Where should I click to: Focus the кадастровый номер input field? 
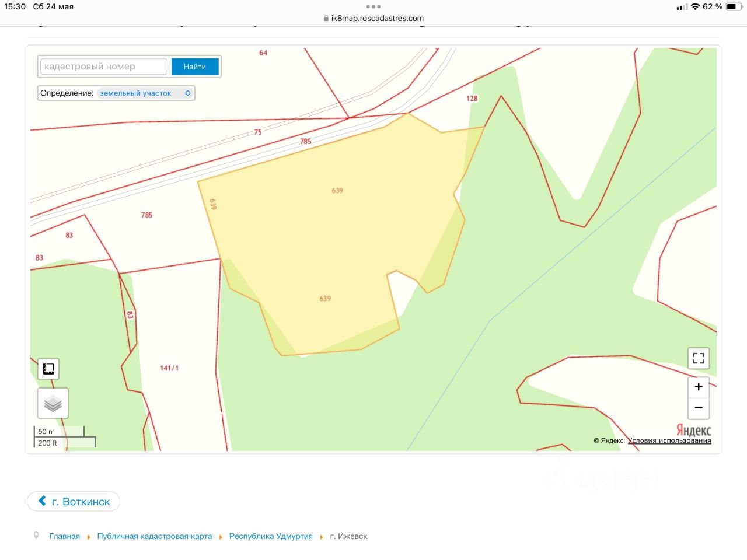pos(104,66)
